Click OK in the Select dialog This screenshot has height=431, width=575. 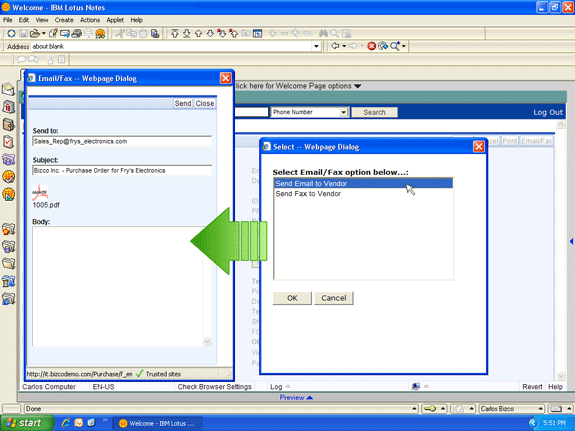click(292, 298)
